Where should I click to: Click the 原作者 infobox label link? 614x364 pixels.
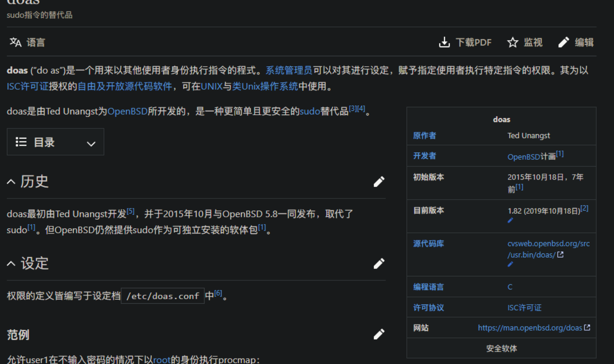click(425, 136)
